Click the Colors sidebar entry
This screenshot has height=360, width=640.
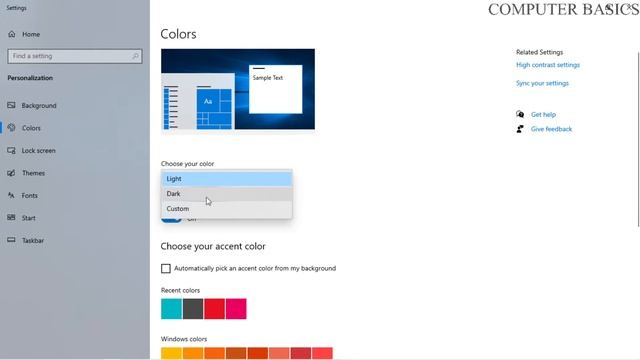pos(31,128)
